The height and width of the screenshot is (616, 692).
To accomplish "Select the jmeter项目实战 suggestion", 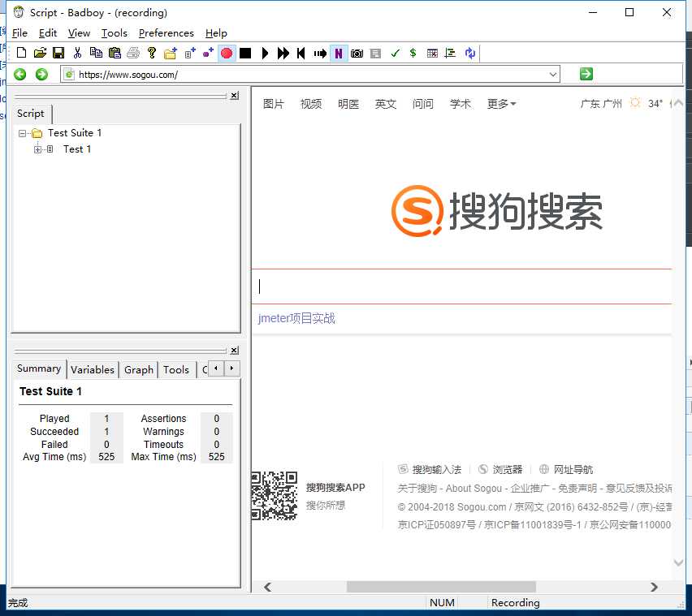I will [296, 318].
